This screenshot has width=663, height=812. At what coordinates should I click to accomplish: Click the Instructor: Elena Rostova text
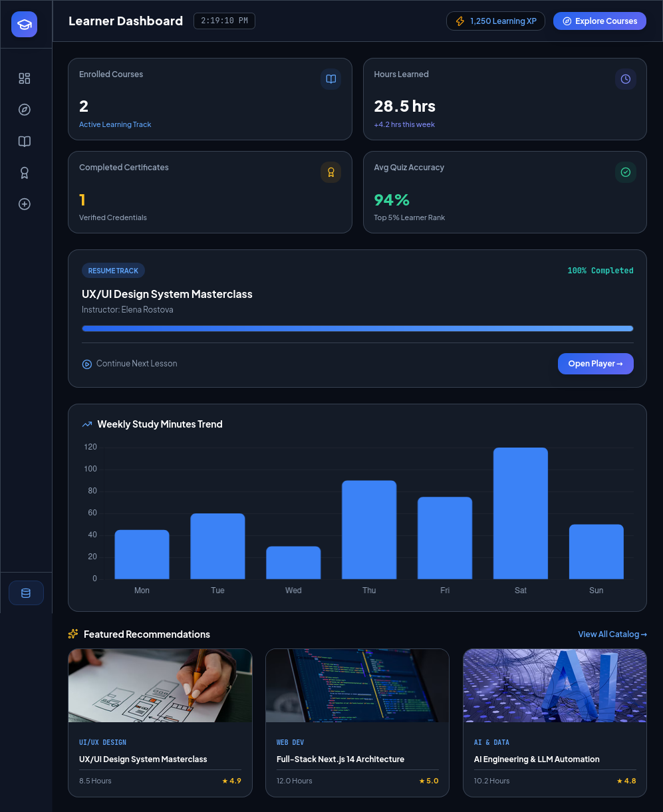tap(128, 310)
